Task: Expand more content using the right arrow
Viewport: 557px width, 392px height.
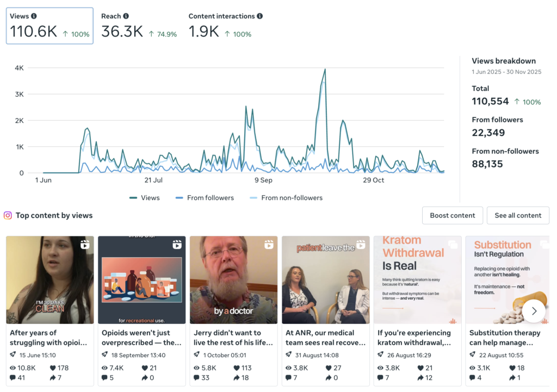Action: (x=534, y=311)
